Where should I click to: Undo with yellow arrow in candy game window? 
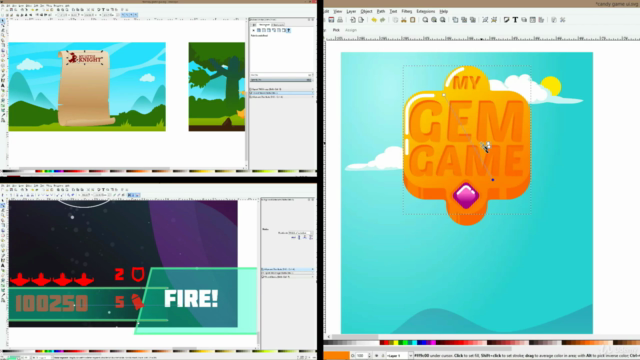point(374,20)
